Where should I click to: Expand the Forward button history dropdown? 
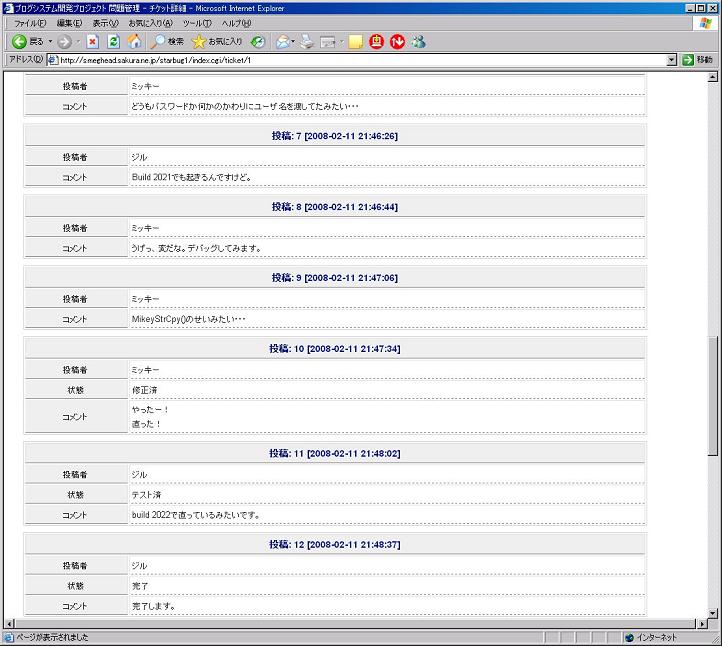pos(78,42)
